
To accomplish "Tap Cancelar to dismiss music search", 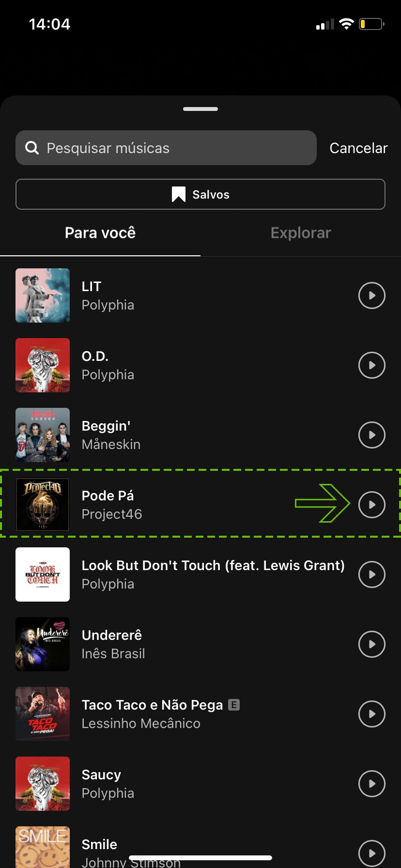I will 358,148.
